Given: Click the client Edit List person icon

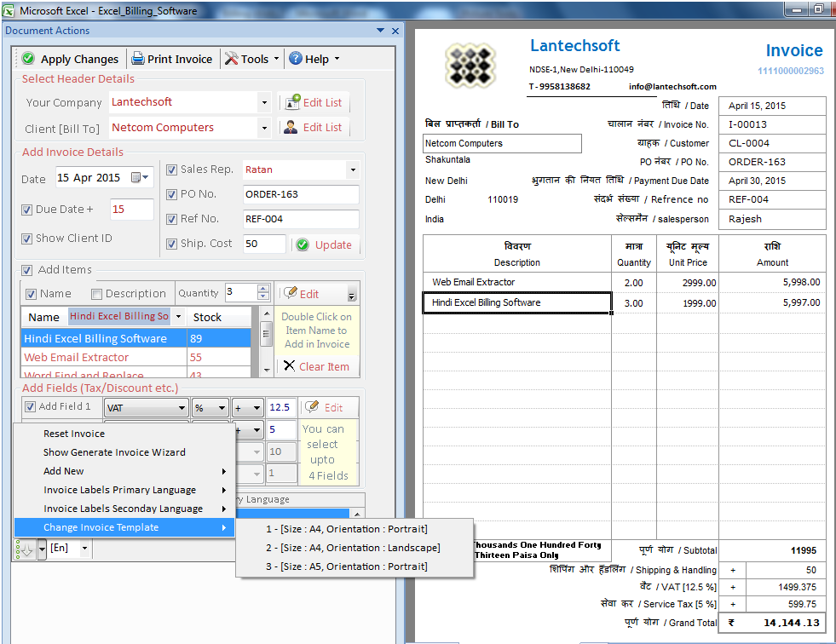Looking at the screenshot, I should click(x=293, y=127).
